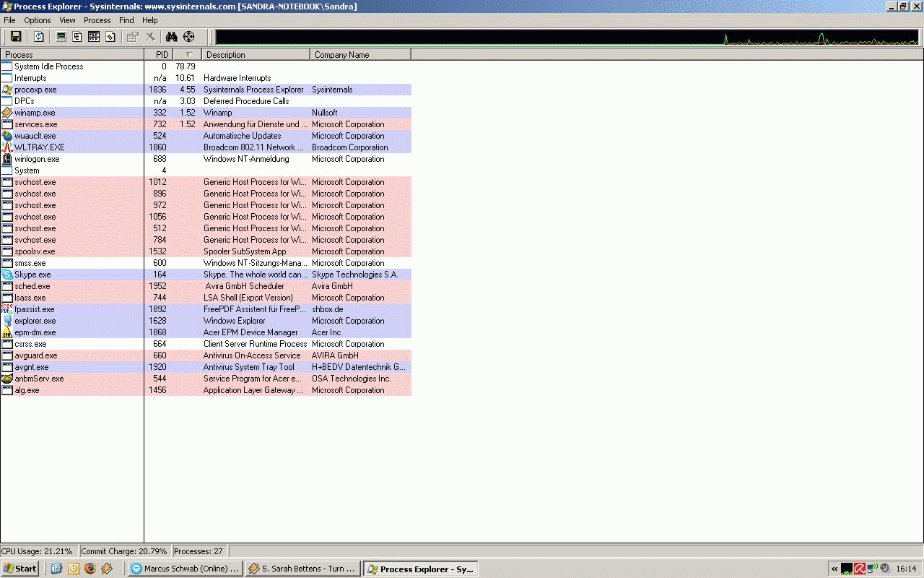Select svchost.exe with PID 784

206,240
